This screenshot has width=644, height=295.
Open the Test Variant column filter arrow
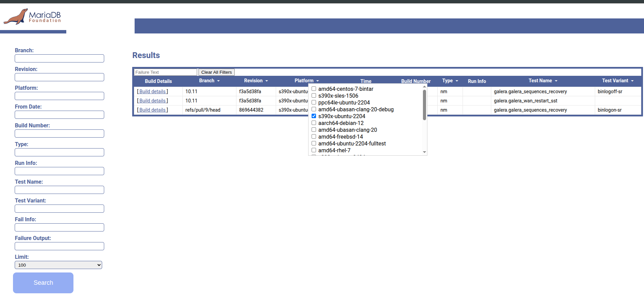632,81
